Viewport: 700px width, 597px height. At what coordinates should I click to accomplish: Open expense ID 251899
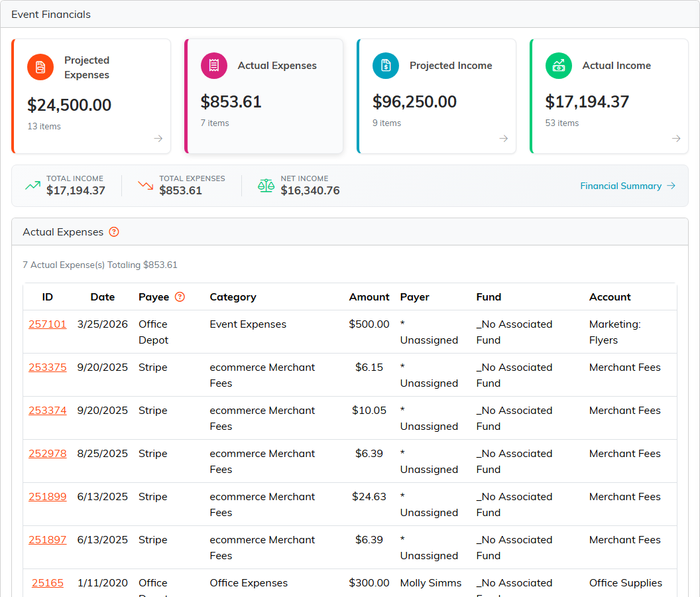(47, 496)
